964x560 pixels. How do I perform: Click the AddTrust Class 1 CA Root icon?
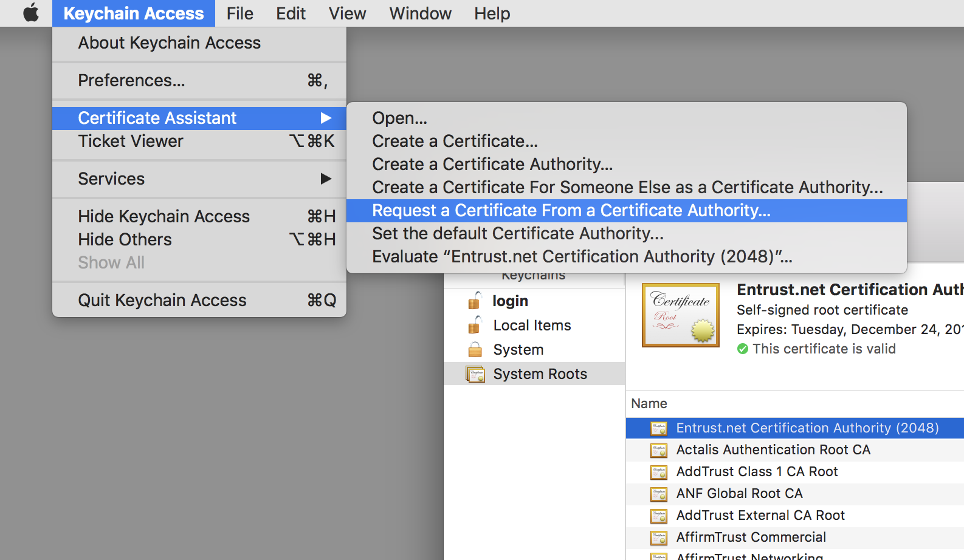[659, 472]
